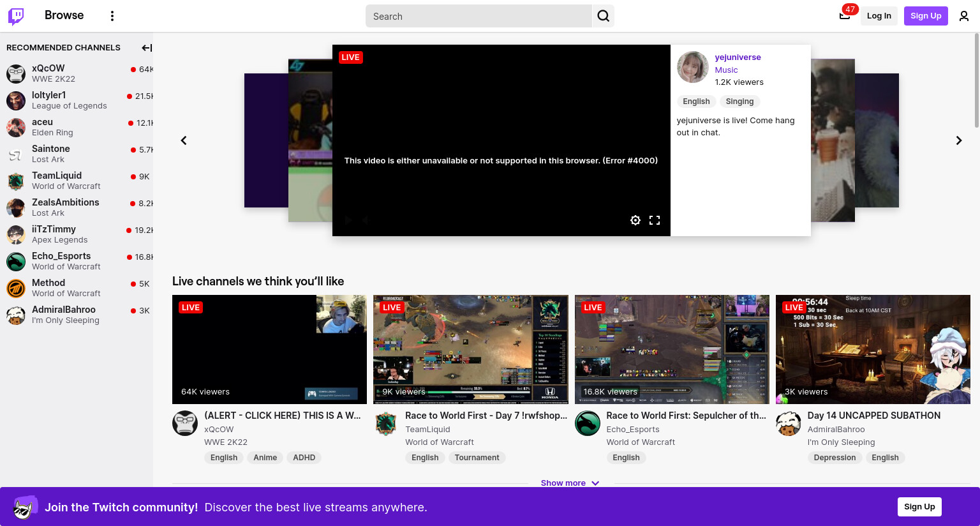Enter fullscreen on featured video
980x526 pixels.
655,220
